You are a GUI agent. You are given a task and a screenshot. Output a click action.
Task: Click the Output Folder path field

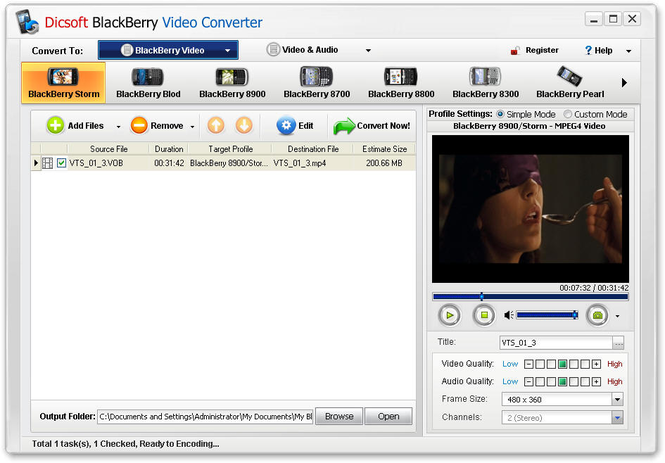coord(205,416)
